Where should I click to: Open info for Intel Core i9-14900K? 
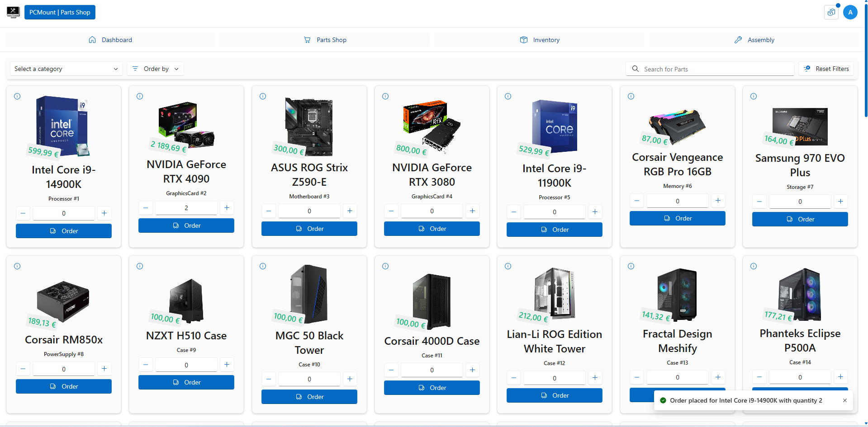[17, 96]
